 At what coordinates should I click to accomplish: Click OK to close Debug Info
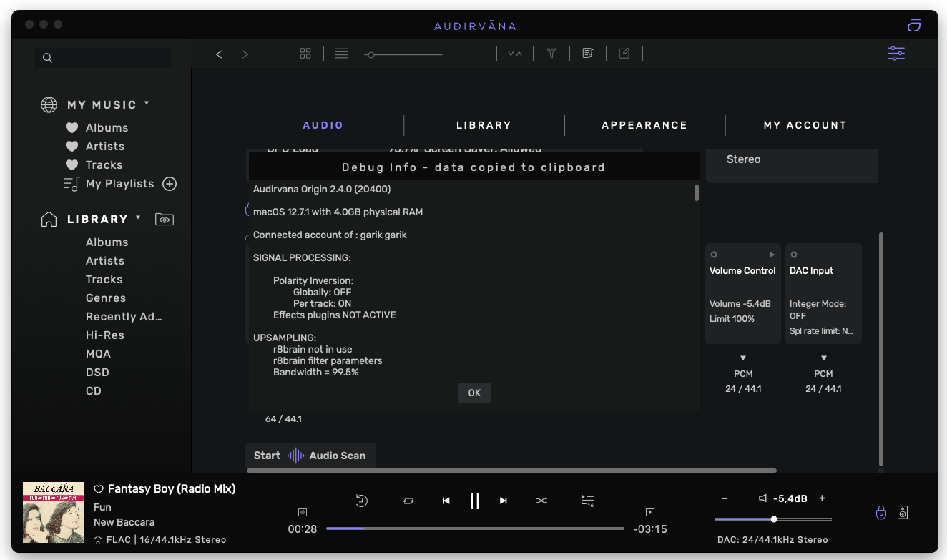474,393
